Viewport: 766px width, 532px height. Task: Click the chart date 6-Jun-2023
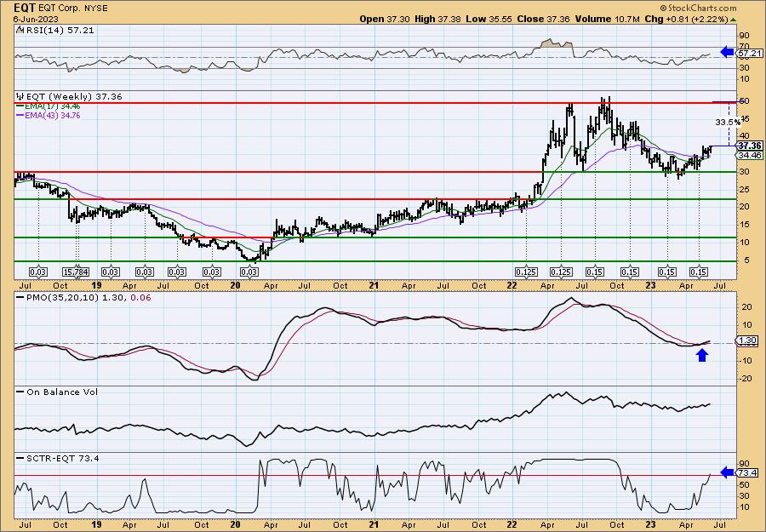tap(36, 20)
